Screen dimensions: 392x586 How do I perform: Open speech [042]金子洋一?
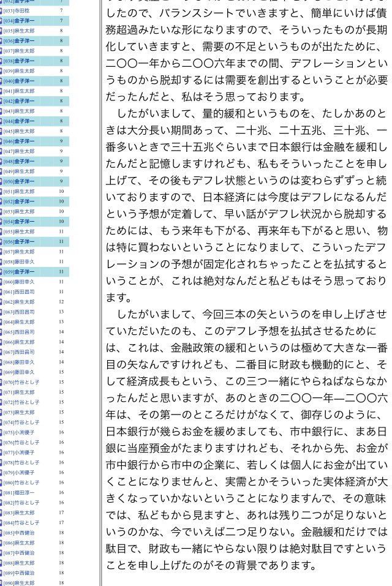tap(19, 101)
